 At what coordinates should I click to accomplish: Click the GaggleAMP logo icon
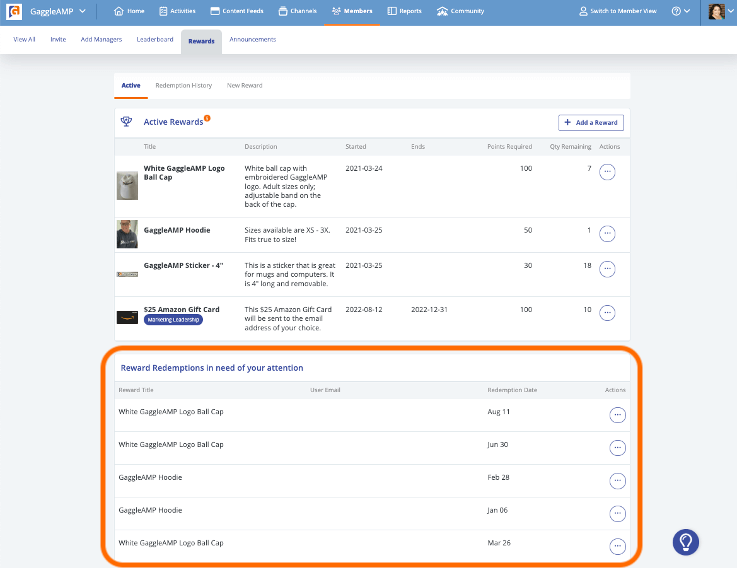[14, 11]
